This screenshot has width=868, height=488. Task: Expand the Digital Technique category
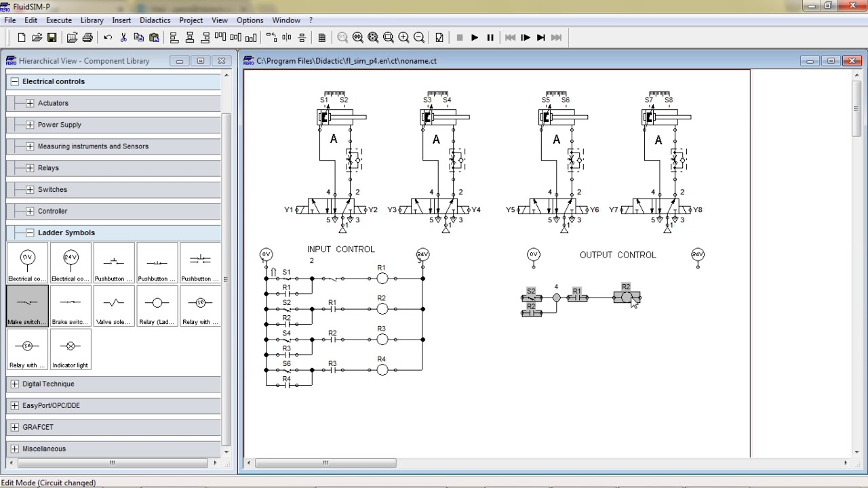[15, 384]
